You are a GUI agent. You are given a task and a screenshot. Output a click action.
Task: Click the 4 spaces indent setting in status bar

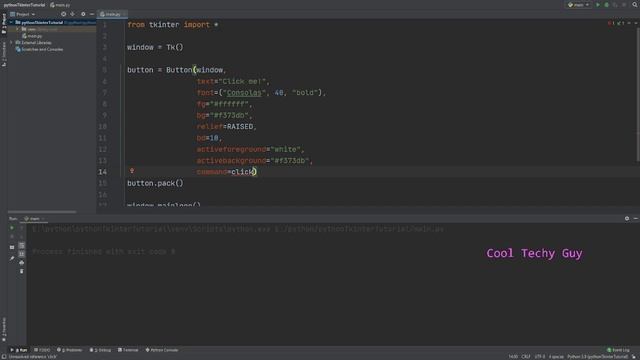pos(556,357)
